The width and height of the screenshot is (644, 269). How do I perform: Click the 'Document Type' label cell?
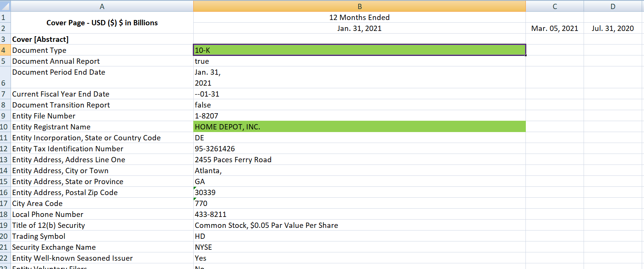102,50
